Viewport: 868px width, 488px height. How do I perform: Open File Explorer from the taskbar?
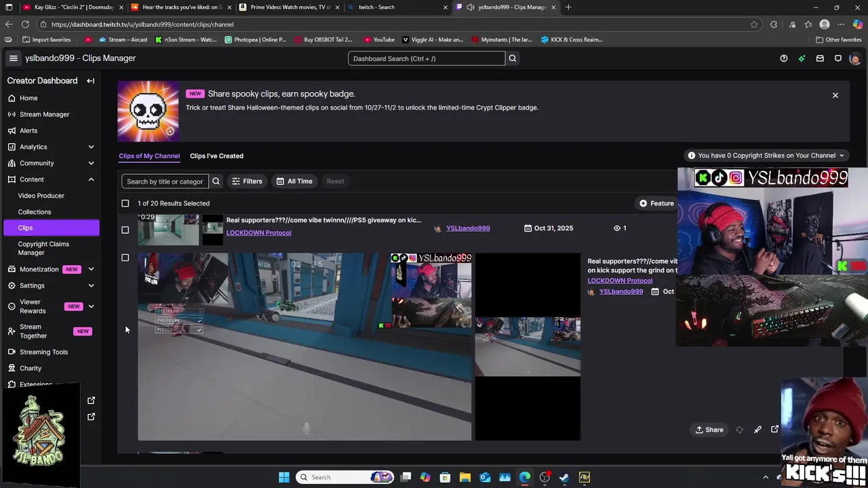point(465,477)
